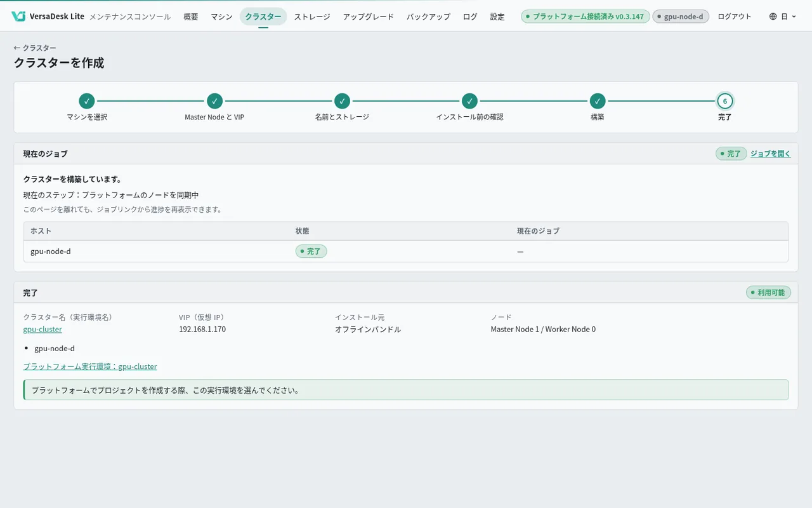
Task: Click the ログアウト button
Action: point(735,17)
